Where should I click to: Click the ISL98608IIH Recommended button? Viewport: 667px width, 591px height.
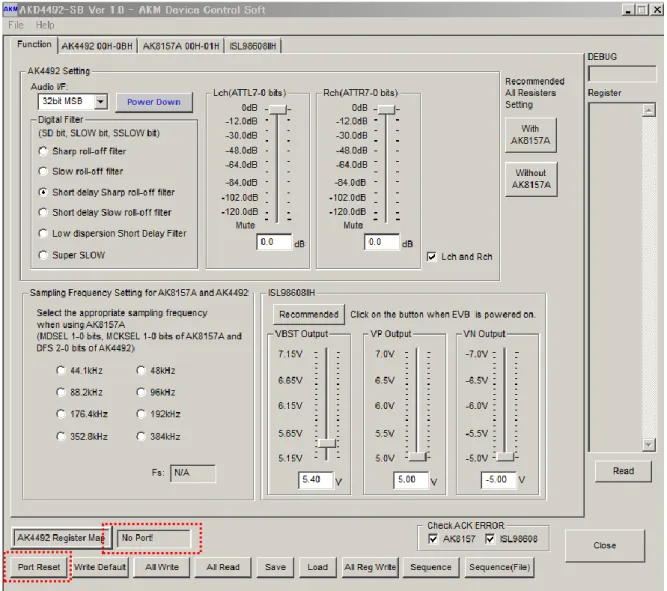point(309,314)
